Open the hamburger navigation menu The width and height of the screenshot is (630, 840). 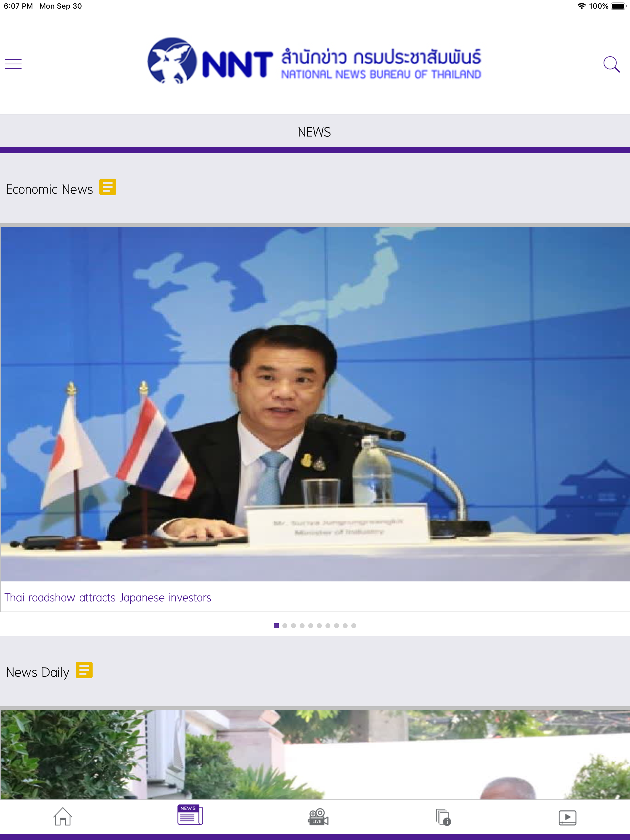[13, 63]
